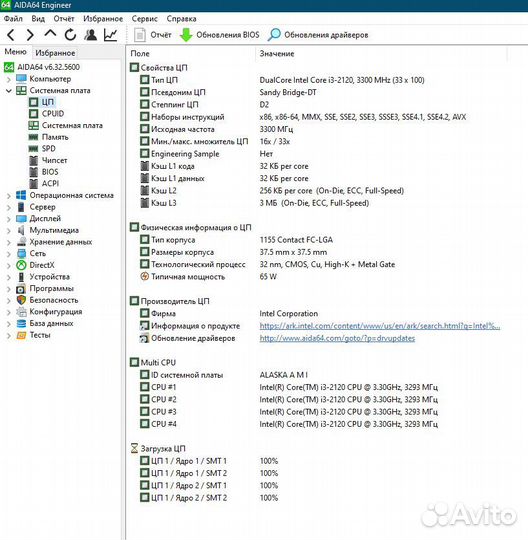The width and height of the screenshot is (528, 540).
Task: Click the Обновления драйверов toolbar label
Action: (x=326, y=35)
